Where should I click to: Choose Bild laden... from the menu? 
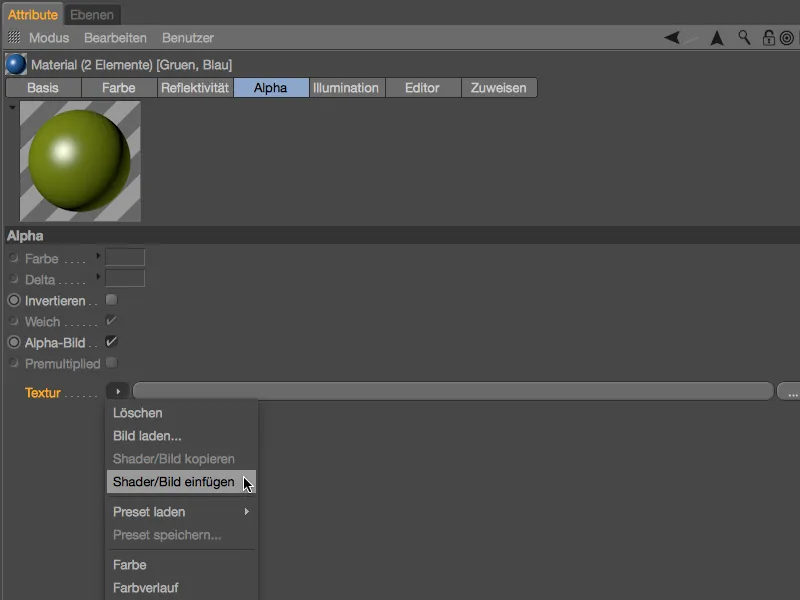click(181, 436)
